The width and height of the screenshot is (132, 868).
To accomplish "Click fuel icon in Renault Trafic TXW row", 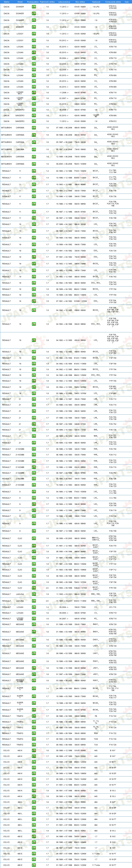I will (34, 739).
